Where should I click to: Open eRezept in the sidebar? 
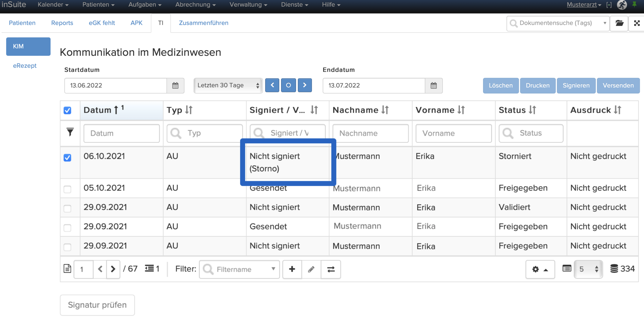25,66
